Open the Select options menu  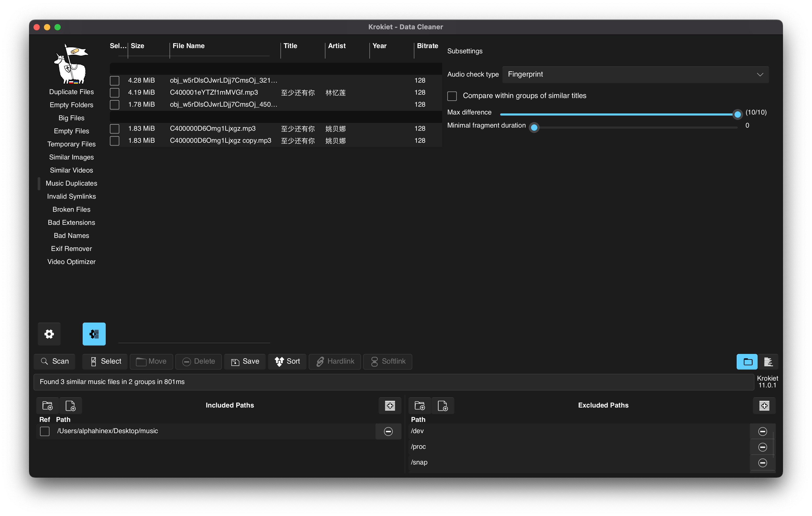click(x=105, y=361)
